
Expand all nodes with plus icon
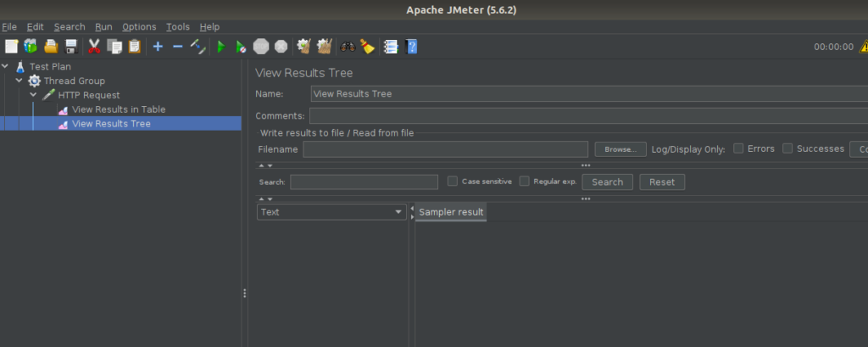[x=158, y=47]
